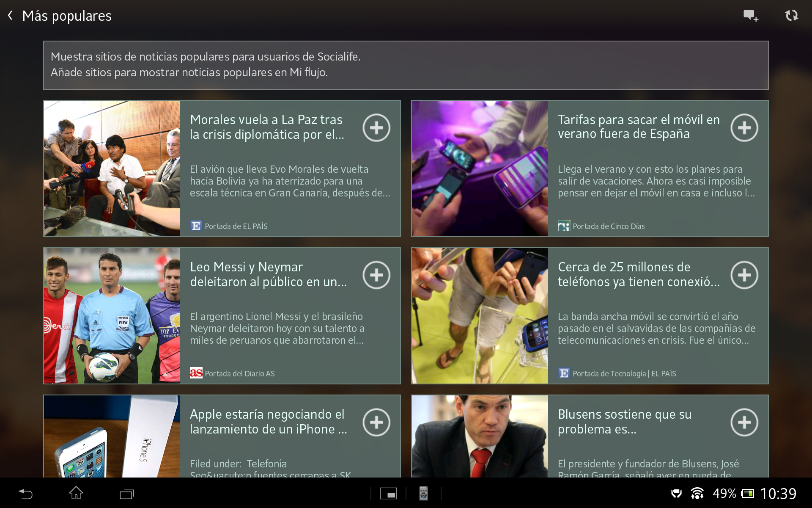Tap the Más populares title
Screen dimensions: 812x508
[x=67, y=16]
